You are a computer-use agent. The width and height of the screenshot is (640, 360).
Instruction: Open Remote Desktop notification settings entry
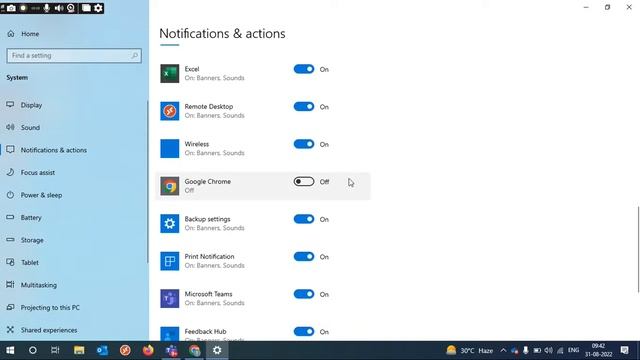point(263,111)
